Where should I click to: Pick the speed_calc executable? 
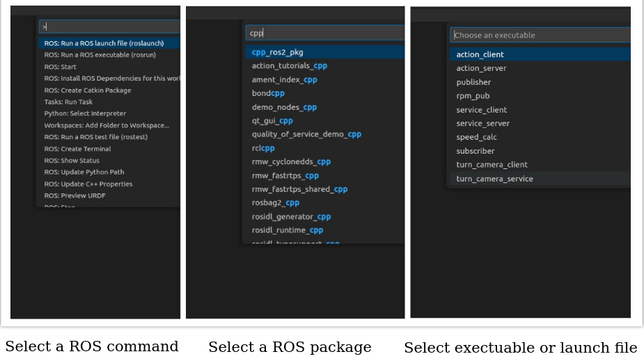click(x=476, y=137)
